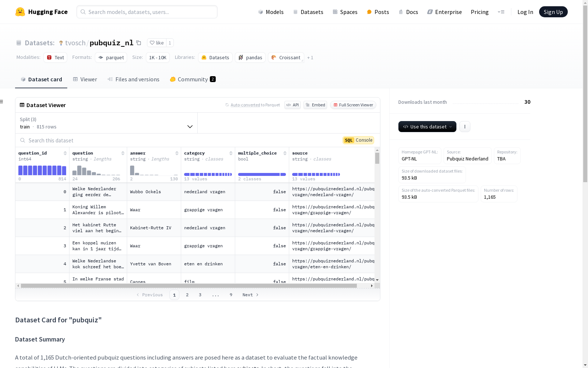Click the API button
The width and height of the screenshot is (588, 368).
coord(293,105)
